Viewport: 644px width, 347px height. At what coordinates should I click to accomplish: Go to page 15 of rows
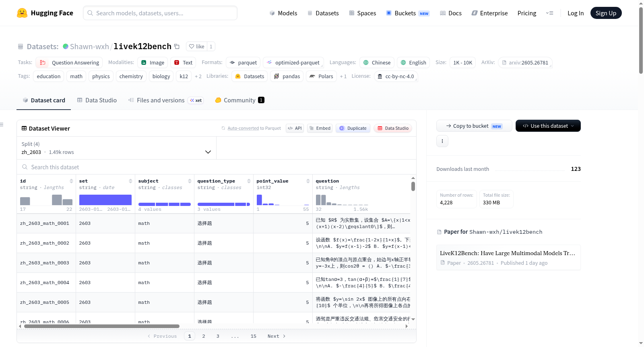(254, 336)
